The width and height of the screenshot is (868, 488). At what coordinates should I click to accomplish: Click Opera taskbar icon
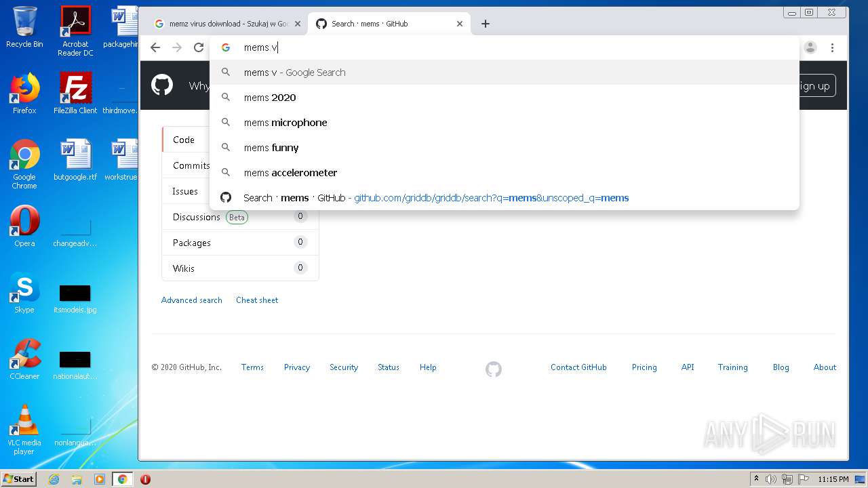click(x=145, y=479)
